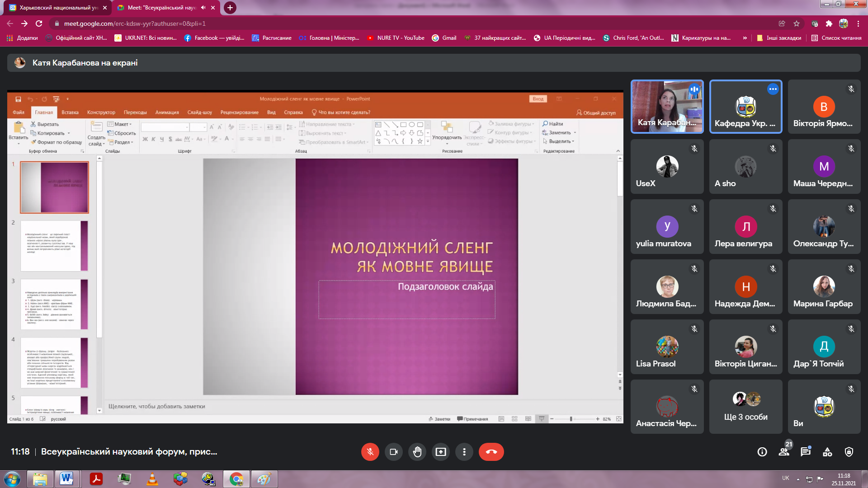Switch to Харьковский национальный browser tab

click(x=59, y=8)
